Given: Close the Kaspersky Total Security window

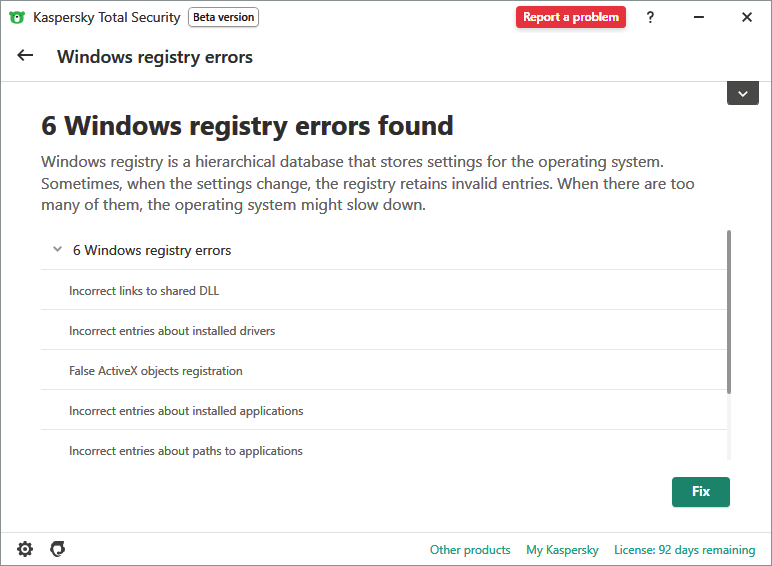Looking at the screenshot, I should tap(746, 17).
